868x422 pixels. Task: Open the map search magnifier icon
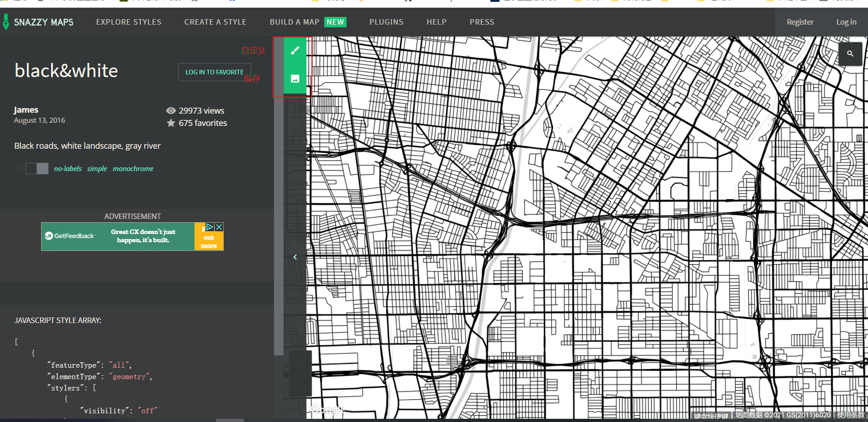click(850, 54)
